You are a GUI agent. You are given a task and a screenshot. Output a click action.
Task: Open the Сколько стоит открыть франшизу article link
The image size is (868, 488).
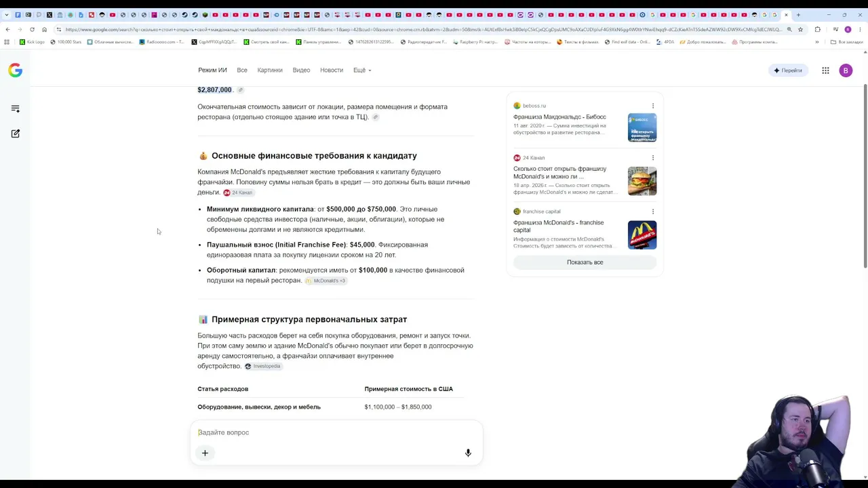560,173
